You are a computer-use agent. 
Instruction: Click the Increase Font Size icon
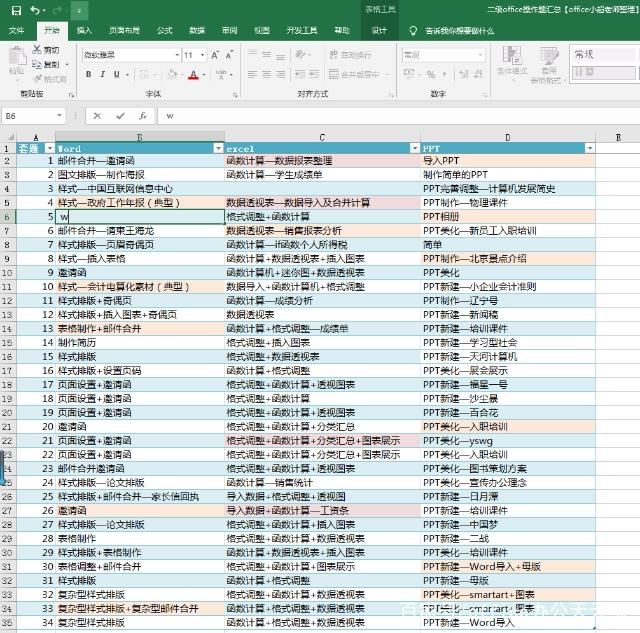pyautogui.click(x=215, y=55)
